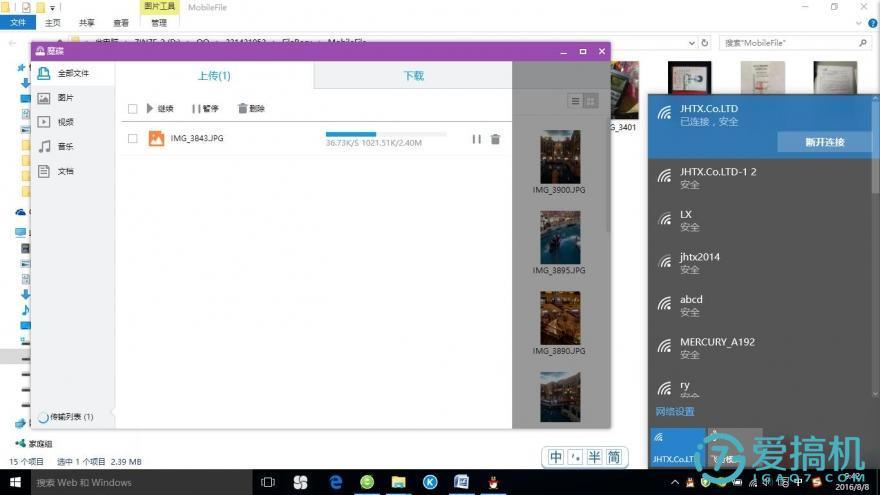
Task: Expand the Explorer address bar history dropdown
Action: 691,43
